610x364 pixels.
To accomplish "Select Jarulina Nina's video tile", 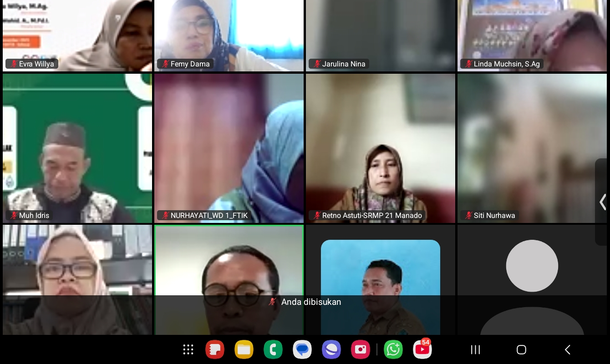I will click(381, 35).
